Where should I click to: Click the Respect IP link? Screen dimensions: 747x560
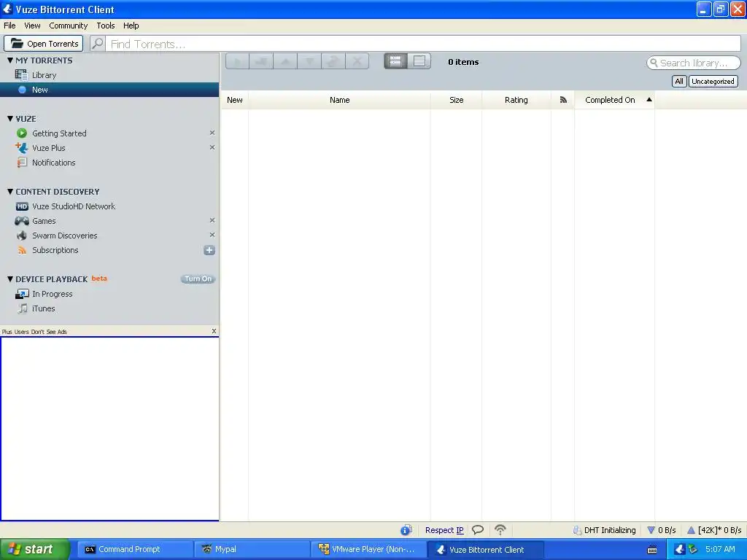pyautogui.click(x=444, y=530)
